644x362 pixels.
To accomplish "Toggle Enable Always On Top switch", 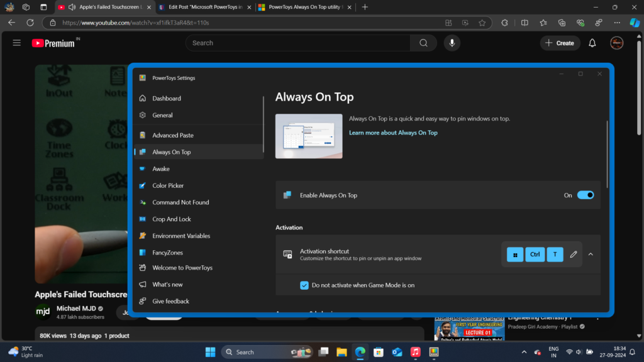I will click(586, 195).
